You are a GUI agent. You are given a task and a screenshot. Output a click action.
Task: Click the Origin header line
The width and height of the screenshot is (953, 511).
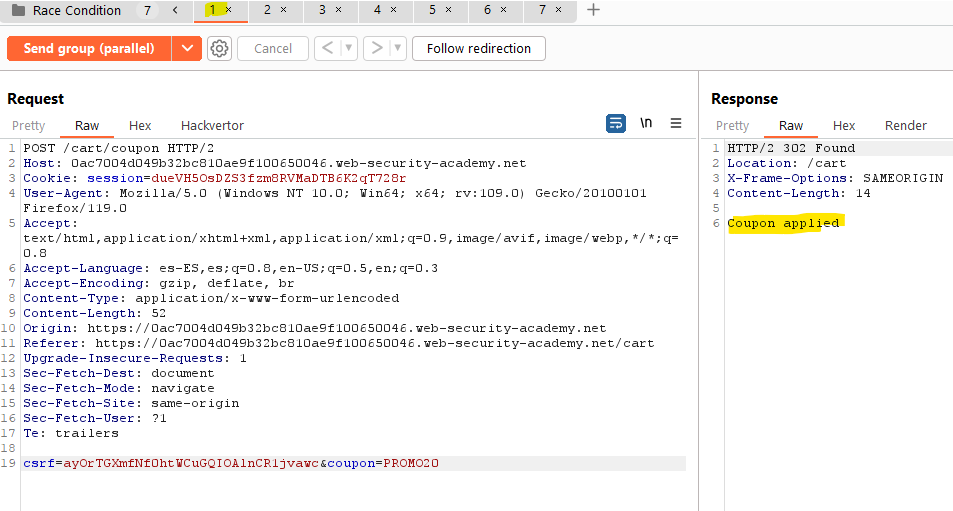click(x=315, y=328)
